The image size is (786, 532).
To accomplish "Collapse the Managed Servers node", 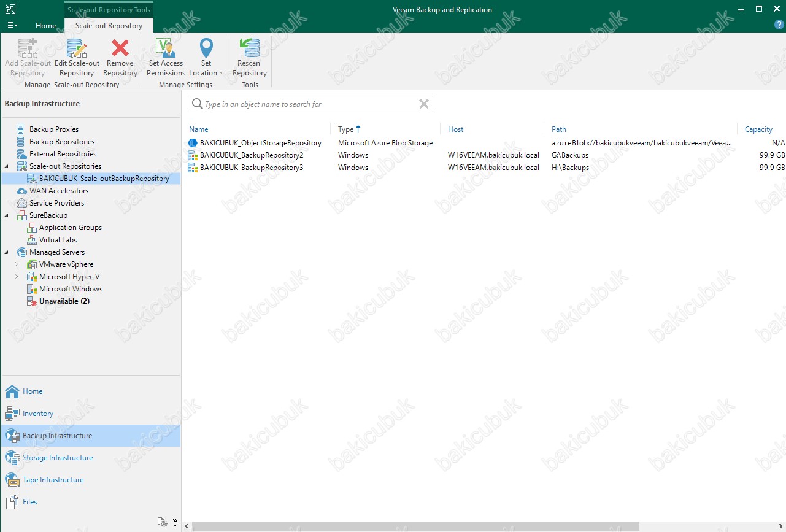I will 7,252.
